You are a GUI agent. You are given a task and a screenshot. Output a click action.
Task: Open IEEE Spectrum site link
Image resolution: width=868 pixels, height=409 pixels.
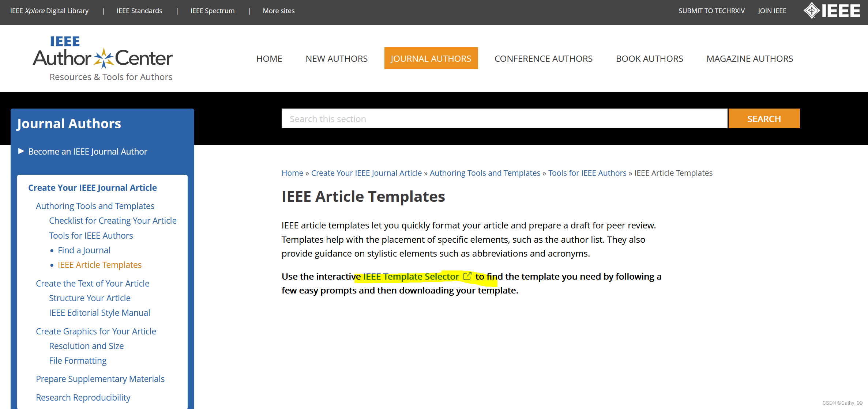point(213,11)
